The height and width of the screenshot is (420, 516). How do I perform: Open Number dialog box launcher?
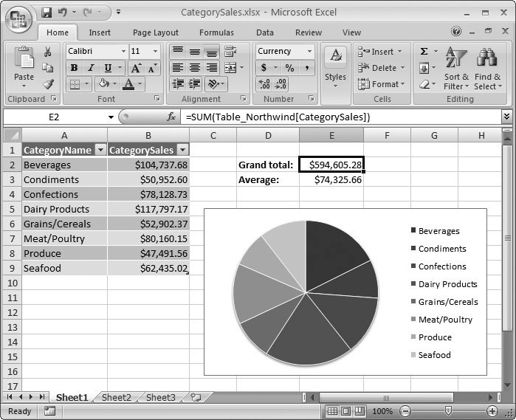point(311,98)
